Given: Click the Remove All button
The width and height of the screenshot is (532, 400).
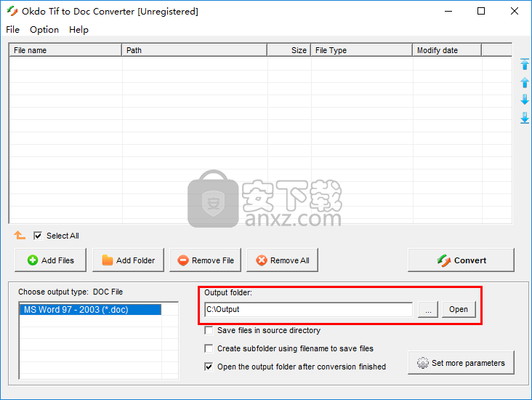Looking at the screenshot, I should point(282,260).
